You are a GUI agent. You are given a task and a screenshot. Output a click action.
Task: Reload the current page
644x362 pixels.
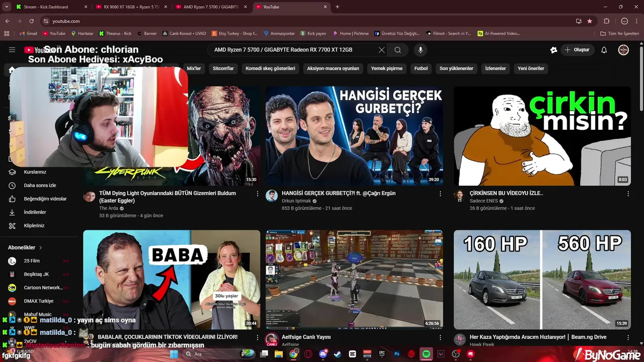tap(31, 21)
